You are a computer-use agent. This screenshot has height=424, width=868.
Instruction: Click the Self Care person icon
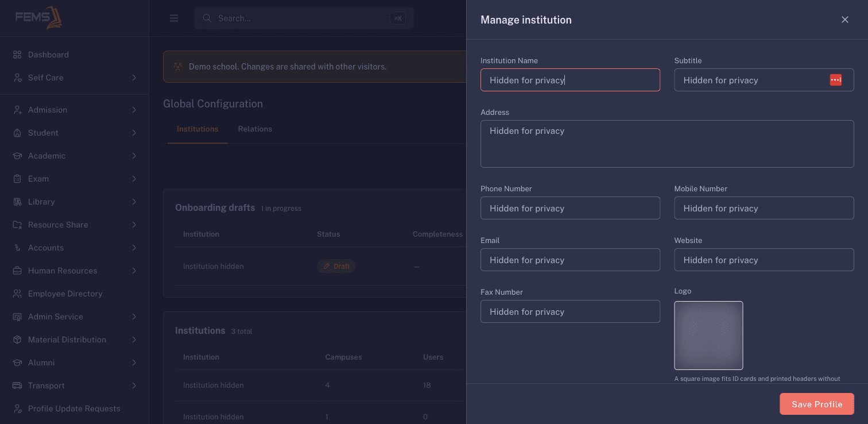(17, 78)
